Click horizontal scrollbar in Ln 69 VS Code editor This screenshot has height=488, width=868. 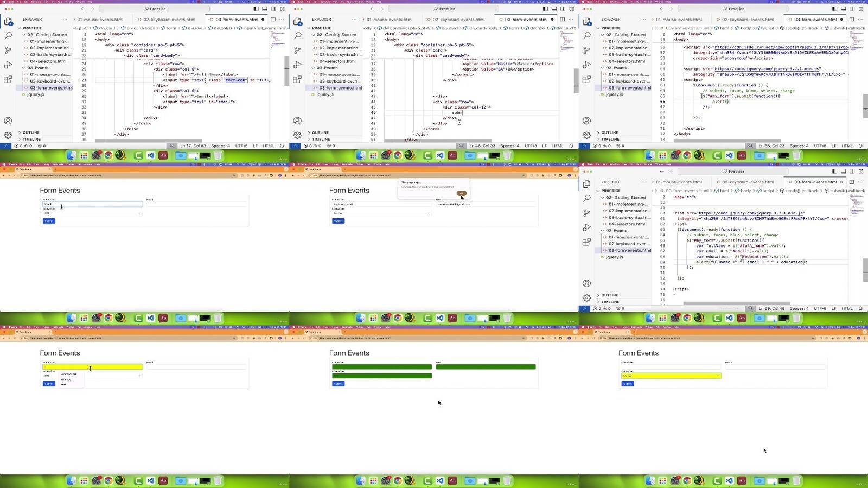pos(736,303)
